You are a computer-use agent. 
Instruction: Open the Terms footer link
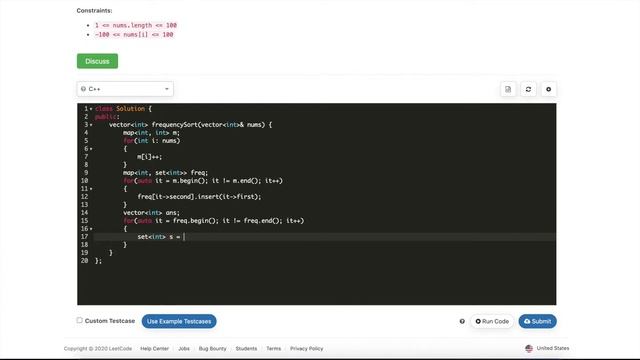coord(273,349)
